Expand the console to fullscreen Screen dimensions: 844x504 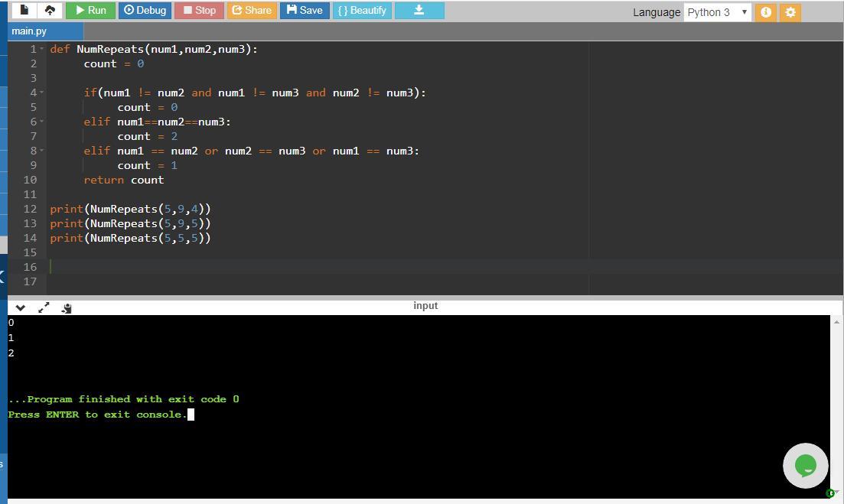pyautogui.click(x=44, y=307)
